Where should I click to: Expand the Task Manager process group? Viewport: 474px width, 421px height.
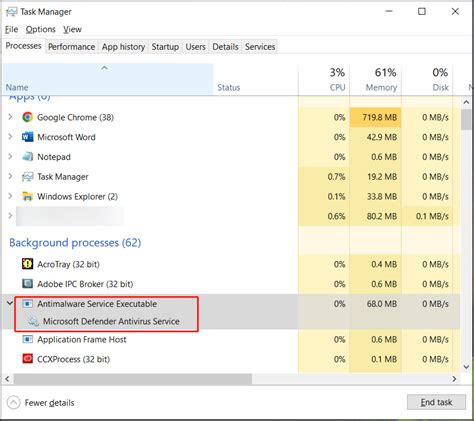point(10,177)
